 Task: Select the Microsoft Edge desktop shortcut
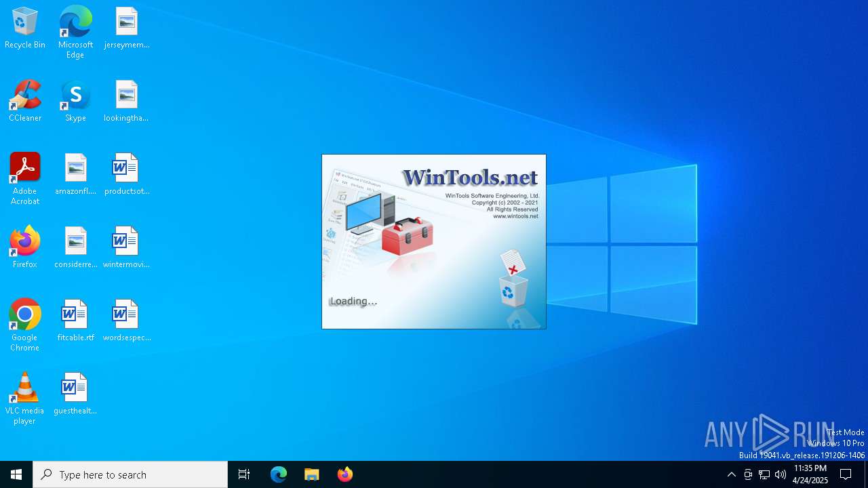coord(75,33)
